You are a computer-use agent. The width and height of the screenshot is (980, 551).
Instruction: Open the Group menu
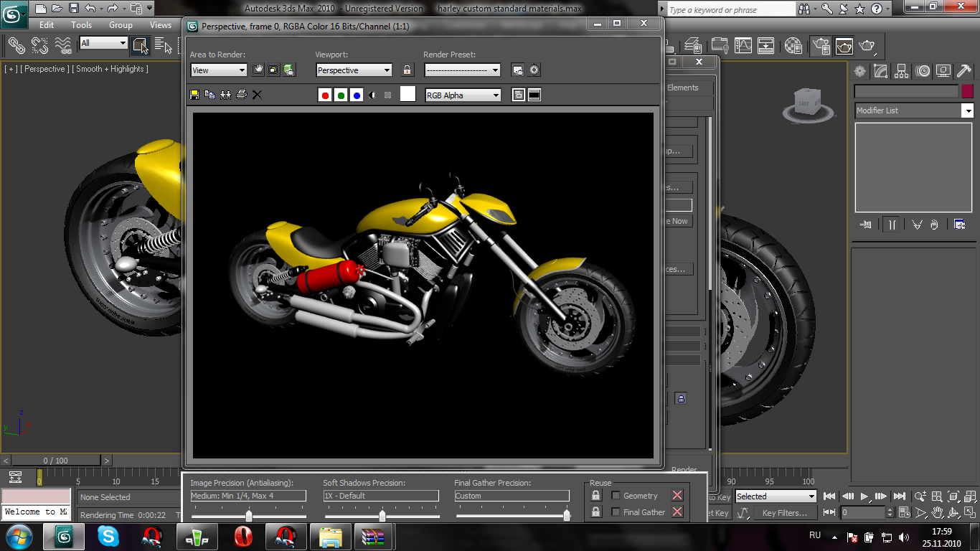(121, 25)
